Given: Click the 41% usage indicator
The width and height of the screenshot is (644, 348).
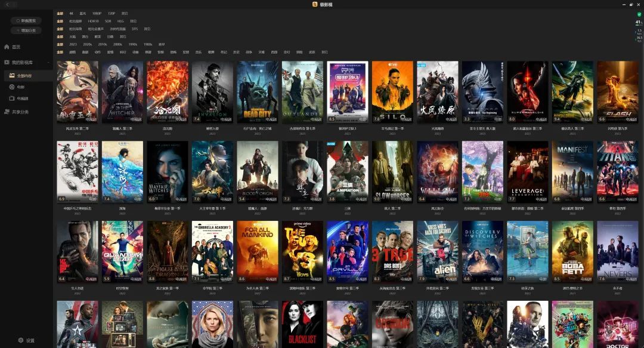Looking at the screenshot, I should (639, 22).
